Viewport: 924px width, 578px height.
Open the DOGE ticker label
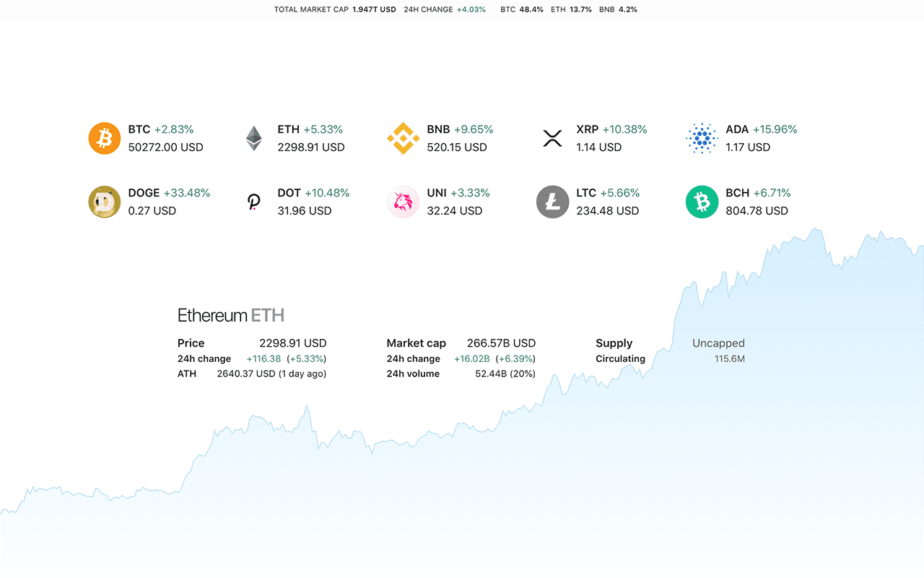tap(144, 193)
